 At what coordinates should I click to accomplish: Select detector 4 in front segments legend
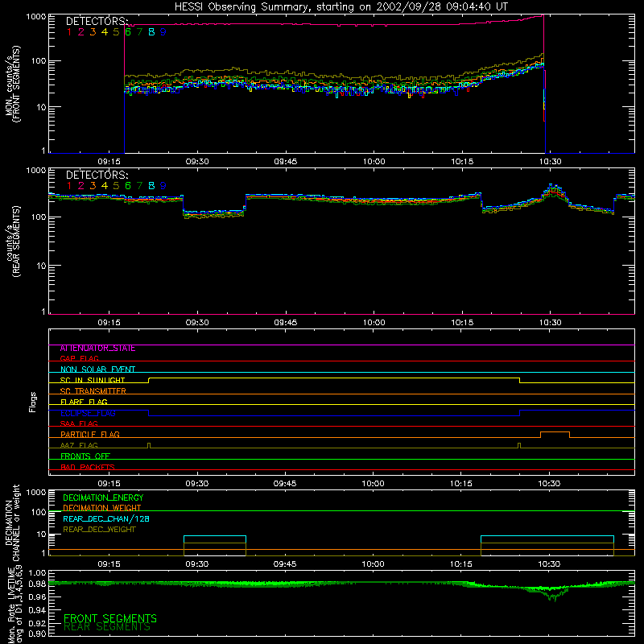tap(105, 32)
